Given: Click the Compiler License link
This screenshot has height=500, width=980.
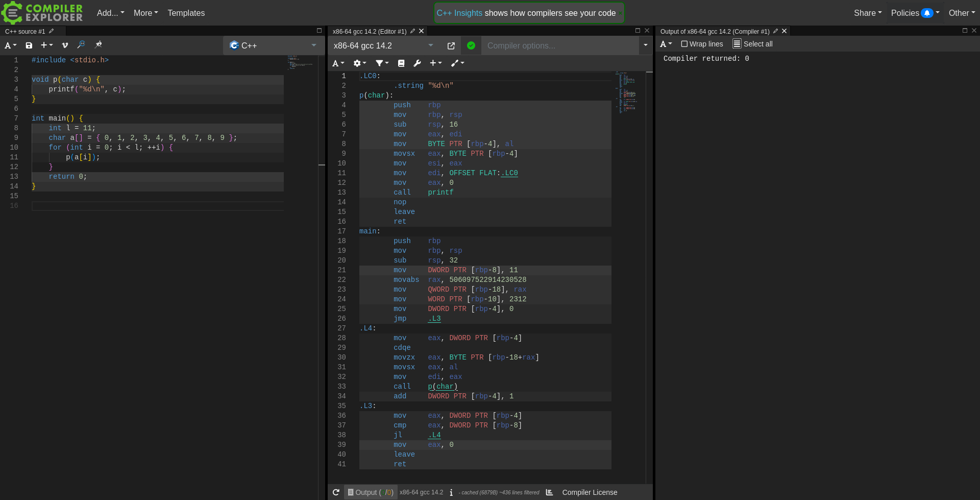Looking at the screenshot, I should coord(590,492).
